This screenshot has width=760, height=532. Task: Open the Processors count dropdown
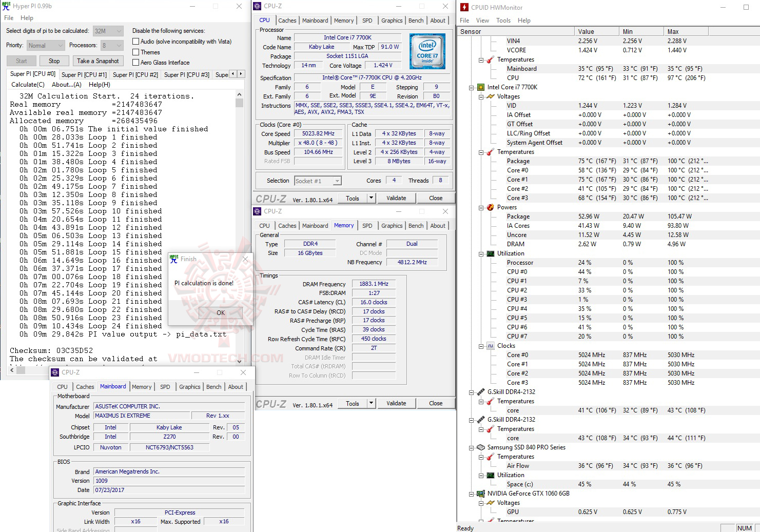click(x=112, y=46)
